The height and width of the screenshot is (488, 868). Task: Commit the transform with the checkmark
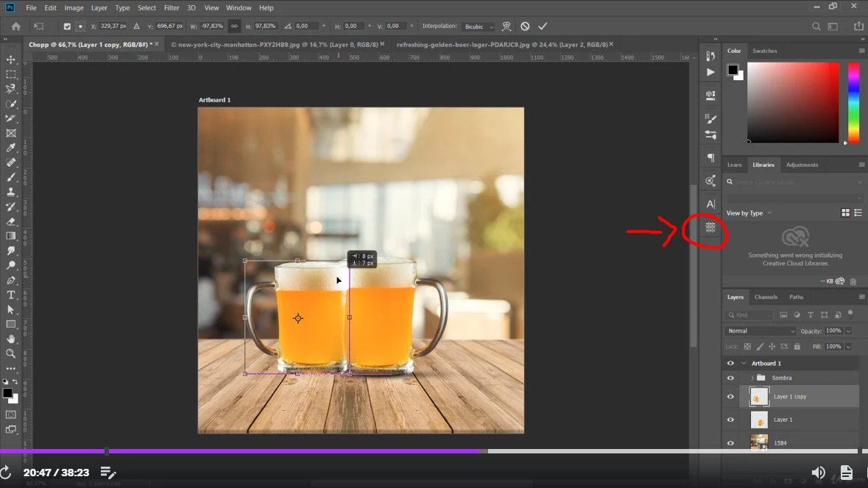(543, 26)
